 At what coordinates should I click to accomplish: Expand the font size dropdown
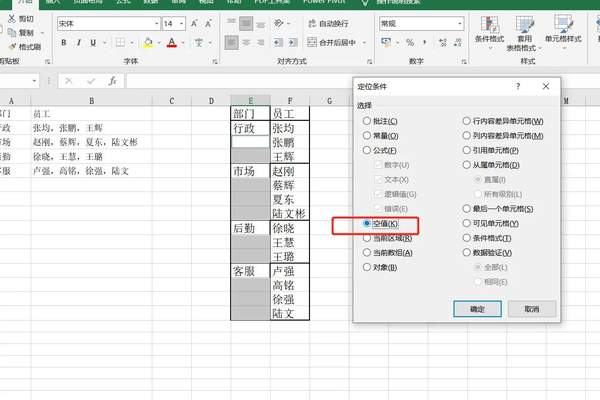[x=182, y=23]
